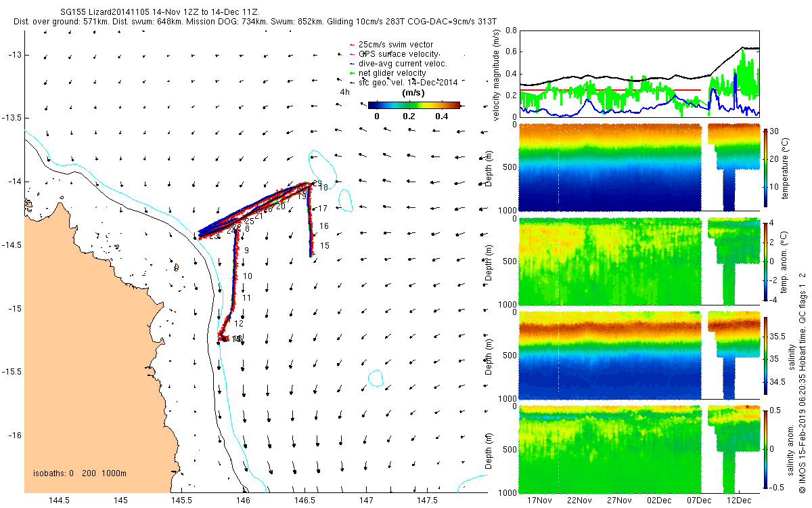Click the '34.5' tick on salinity colorbar
The height and width of the screenshot is (508, 812).
click(778, 383)
